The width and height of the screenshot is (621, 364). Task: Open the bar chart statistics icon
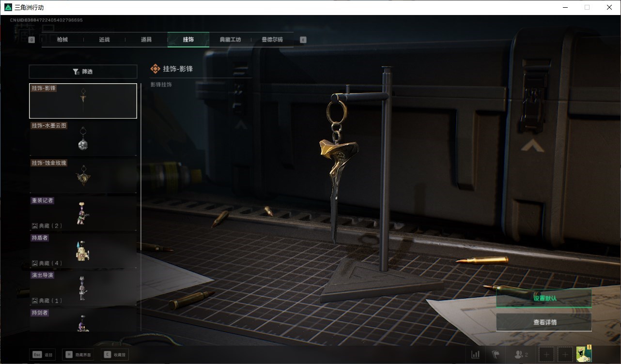[476, 355]
